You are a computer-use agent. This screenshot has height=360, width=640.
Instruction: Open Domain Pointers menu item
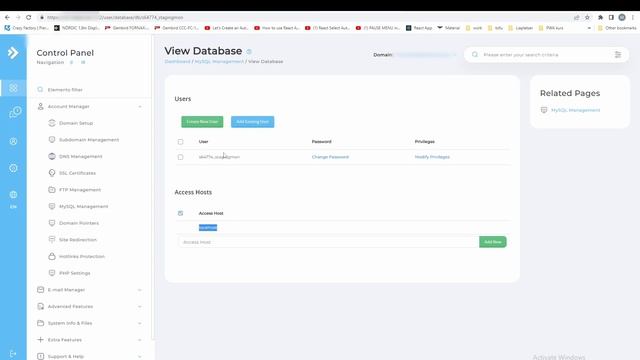tap(79, 223)
